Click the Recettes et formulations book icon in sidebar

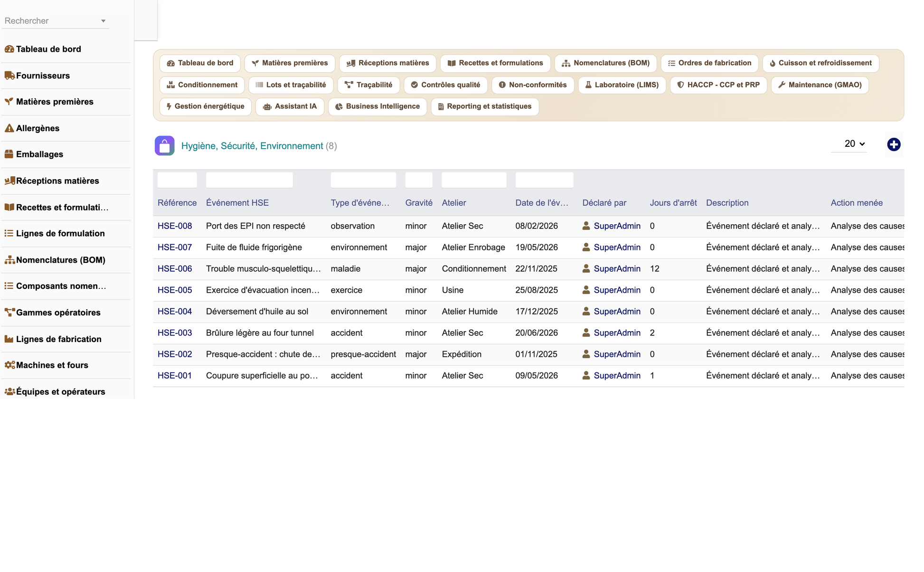tap(9, 207)
